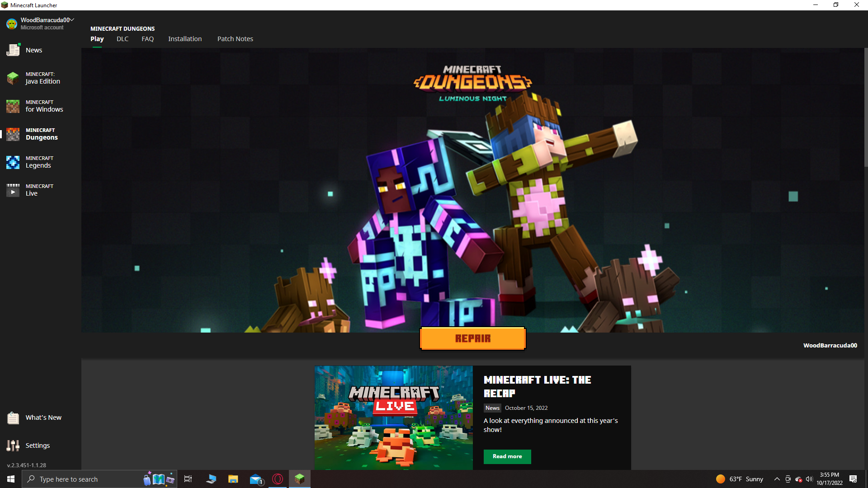Screen dimensions: 868x488
Task: Open Minecraft Live recap thumbnail image
Action: pos(393,418)
